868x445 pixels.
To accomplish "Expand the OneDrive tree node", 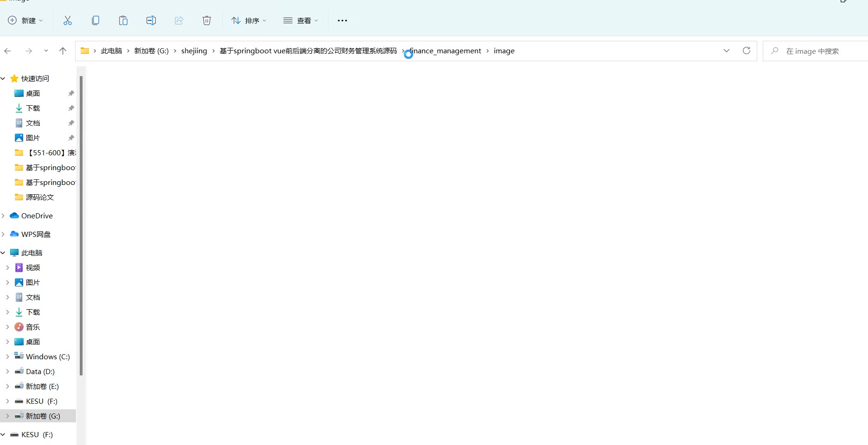I will click(3, 216).
